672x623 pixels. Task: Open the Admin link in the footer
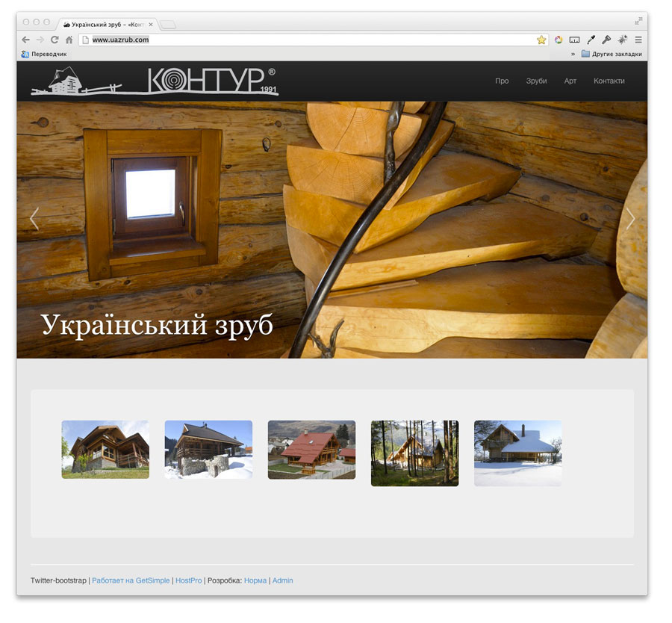coord(282,580)
